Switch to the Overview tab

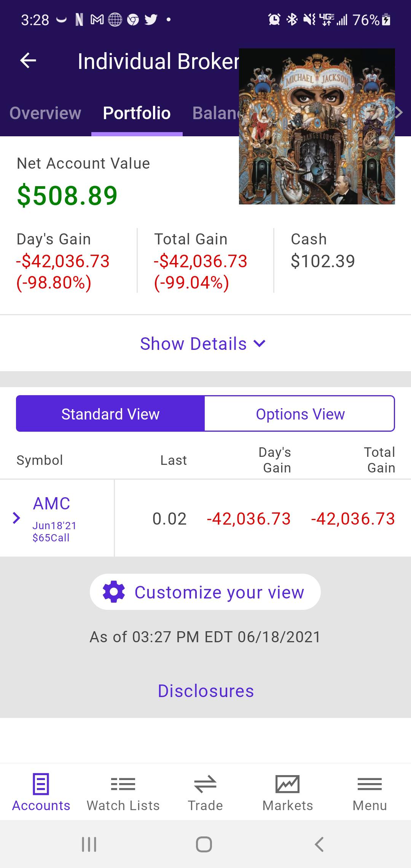click(x=45, y=113)
